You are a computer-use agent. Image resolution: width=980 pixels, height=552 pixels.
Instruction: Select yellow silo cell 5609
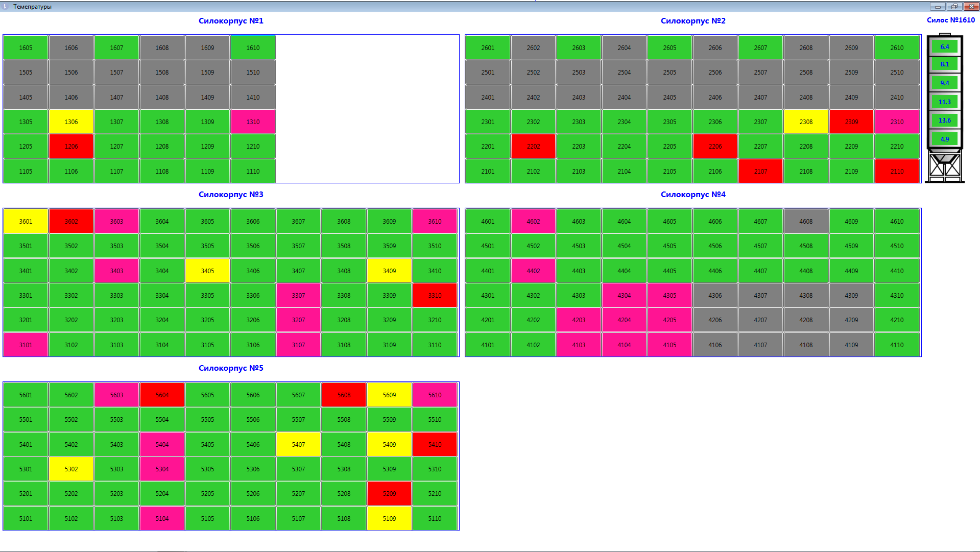click(x=389, y=395)
